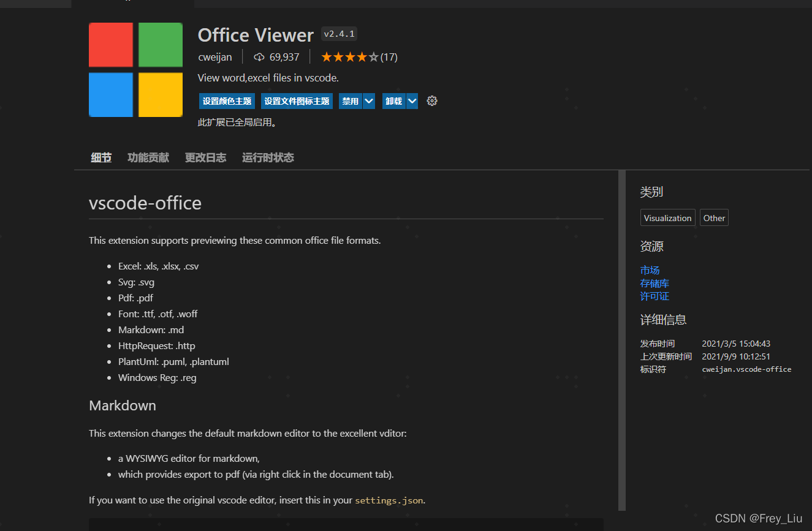Click the 禁用 button
This screenshot has width=812, height=531.
coord(351,101)
